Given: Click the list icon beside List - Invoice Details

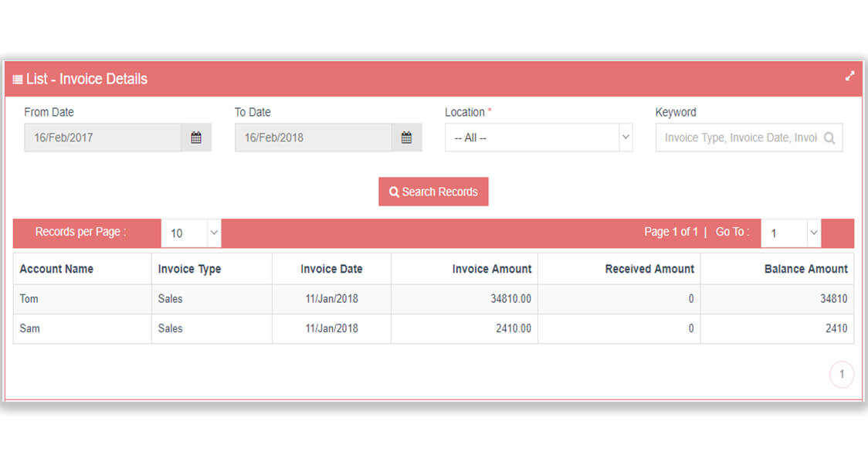Looking at the screenshot, I should 17,79.
